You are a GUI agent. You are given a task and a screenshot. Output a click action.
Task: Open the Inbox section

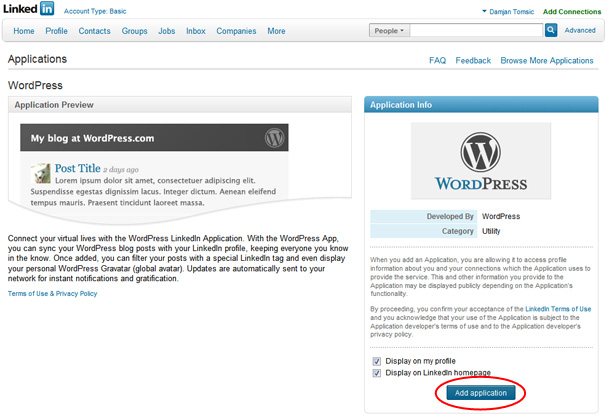195,31
